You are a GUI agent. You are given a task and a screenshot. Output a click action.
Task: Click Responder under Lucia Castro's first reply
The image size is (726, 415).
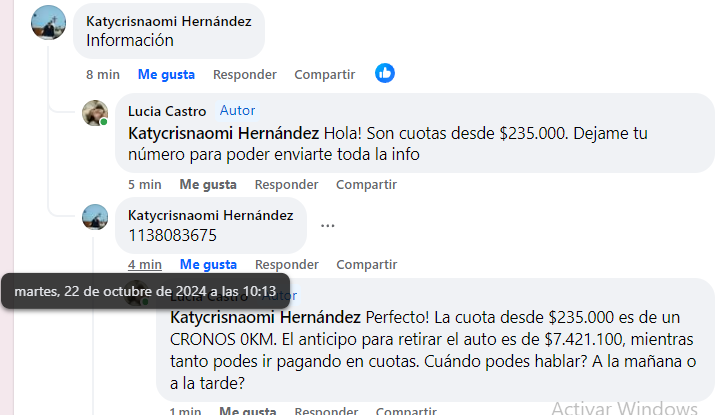click(286, 184)
